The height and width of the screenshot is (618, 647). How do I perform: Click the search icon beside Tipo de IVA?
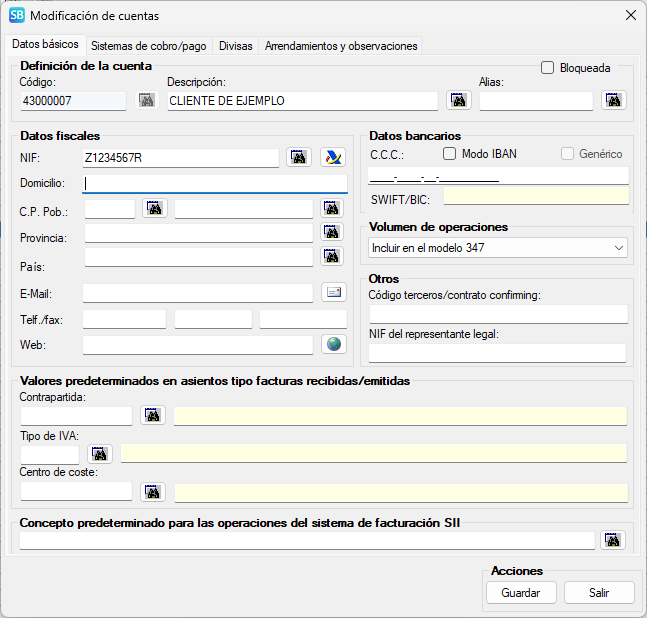[x=100, y=453]
